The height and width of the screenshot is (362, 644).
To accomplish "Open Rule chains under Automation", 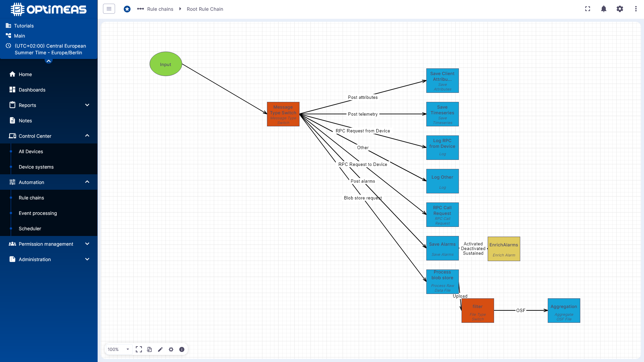I will pyautogui.click(x=49, y=198).
